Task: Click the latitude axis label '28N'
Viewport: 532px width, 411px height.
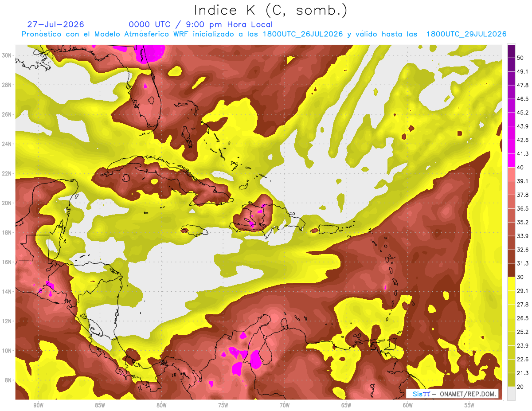Action: pos(7,85)
